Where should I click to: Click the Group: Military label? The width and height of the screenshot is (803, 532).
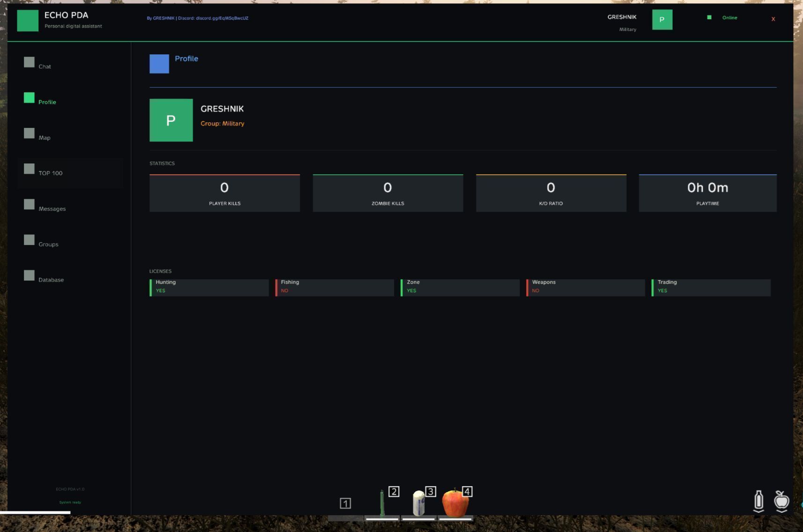pos(223,124)
